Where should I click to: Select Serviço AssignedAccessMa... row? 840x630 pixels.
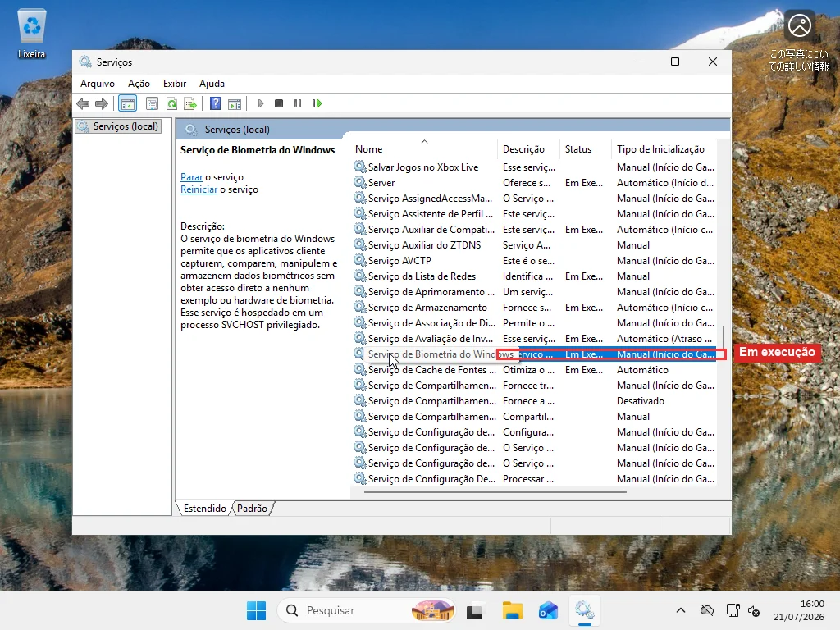coord(534,199)
